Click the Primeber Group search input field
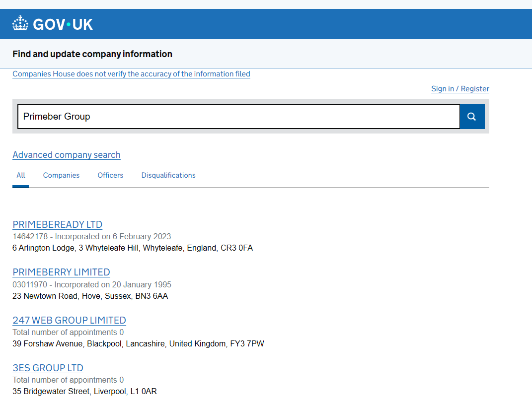Image resolution: width=532 pixels, height=404 pixels. pyautogui.click(x=238, y=117)
